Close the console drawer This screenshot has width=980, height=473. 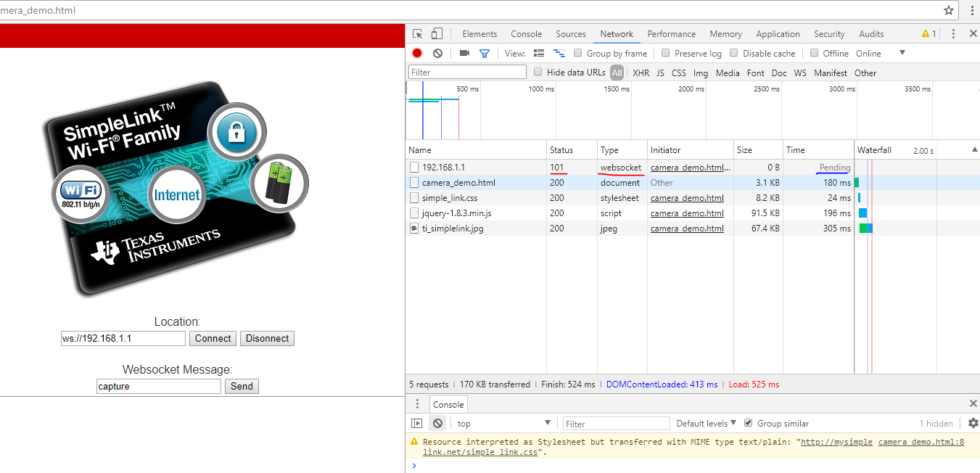[973, 404]
